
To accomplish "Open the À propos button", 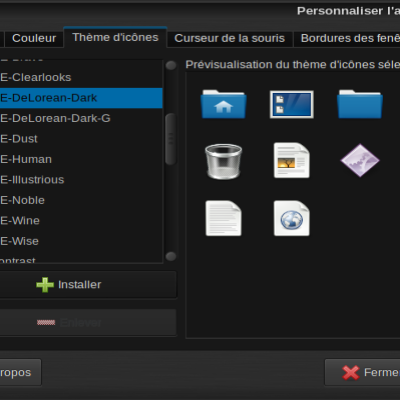I will pyautogui.click(x=20, y=372).
